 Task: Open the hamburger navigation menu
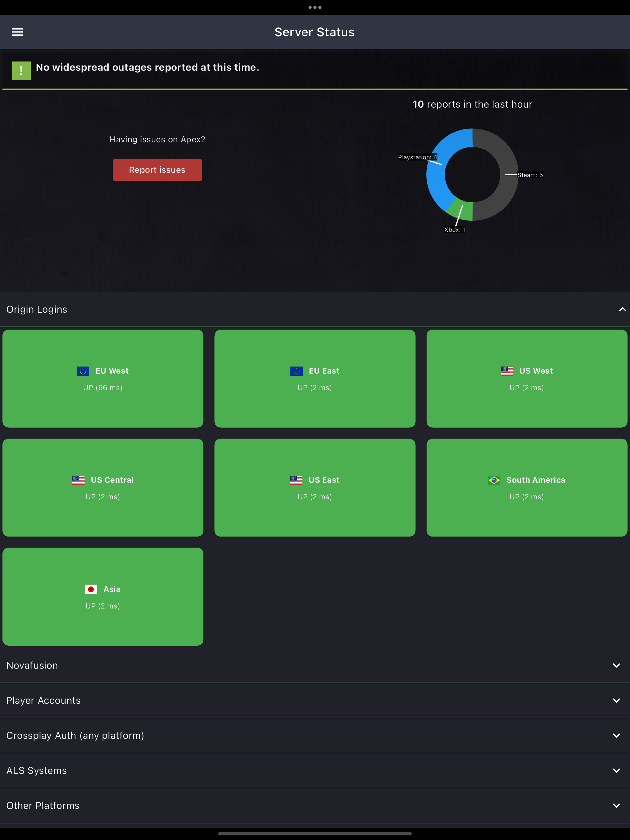tap(17, 32)
